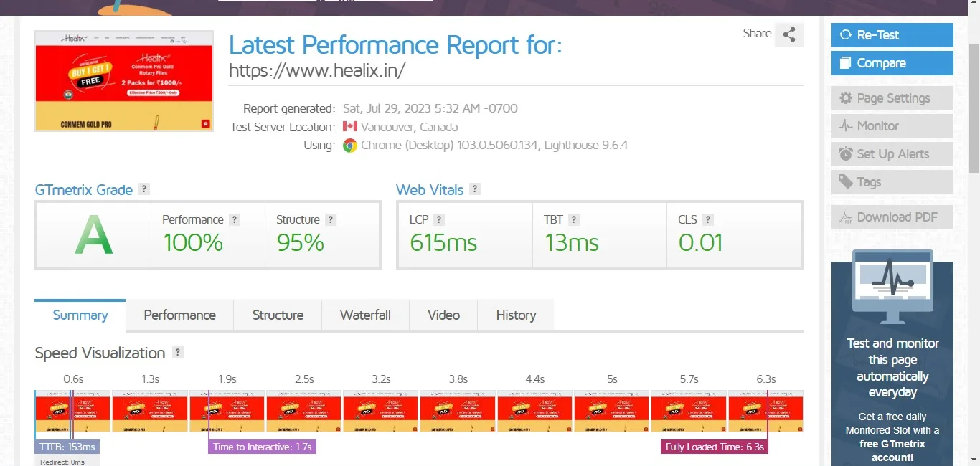Download PDF of the report
The height and width of the screenshot is (466, 980).
(892, 217)
